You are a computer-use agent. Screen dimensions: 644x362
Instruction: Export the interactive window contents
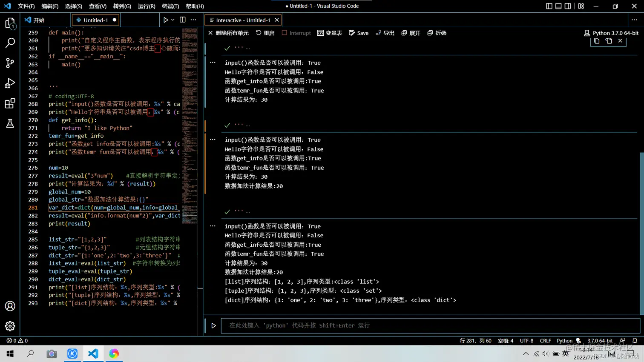click(x=385, y=33)
